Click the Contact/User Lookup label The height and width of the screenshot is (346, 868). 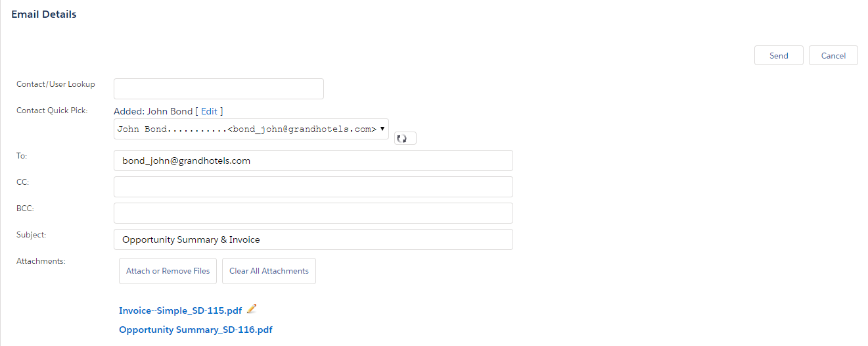pyautogui.click(x=56, y=84)
